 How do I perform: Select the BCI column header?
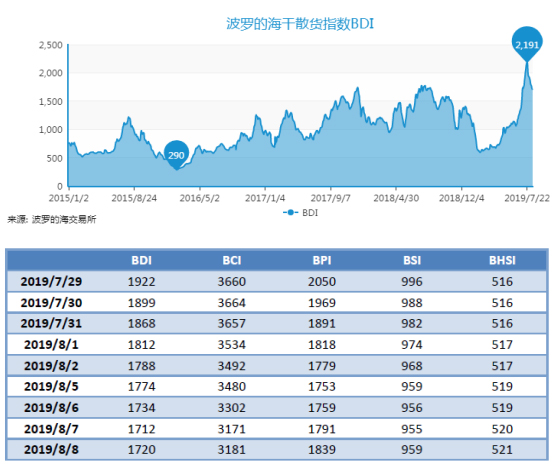pos(232,260)
